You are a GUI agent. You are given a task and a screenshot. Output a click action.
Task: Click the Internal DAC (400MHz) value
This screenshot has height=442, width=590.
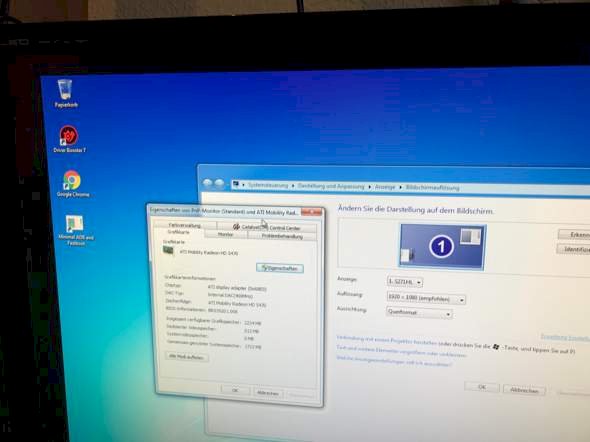231,296
